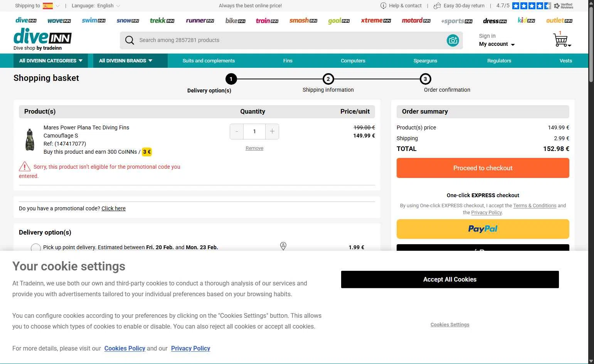Viewport: 594px width, 364px height.
Task: Open the +sportsinn store logo
Action: 457,21
